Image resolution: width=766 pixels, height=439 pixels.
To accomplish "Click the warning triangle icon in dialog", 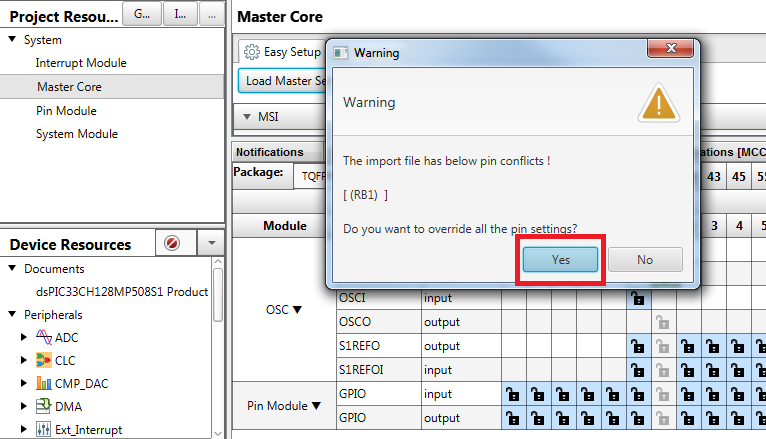I will 658,104.
